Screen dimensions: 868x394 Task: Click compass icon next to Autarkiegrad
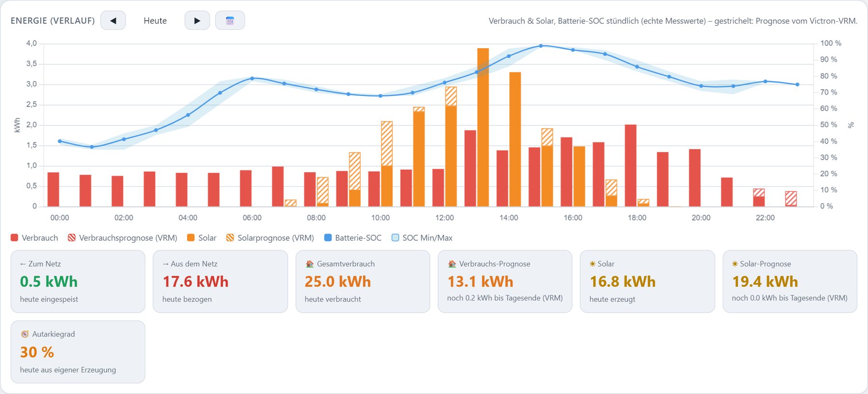pyautogui.click(x=25, y=334)
